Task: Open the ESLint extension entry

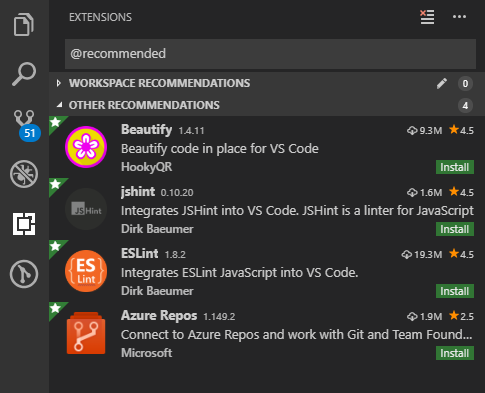Action: (x=267, y=271)
